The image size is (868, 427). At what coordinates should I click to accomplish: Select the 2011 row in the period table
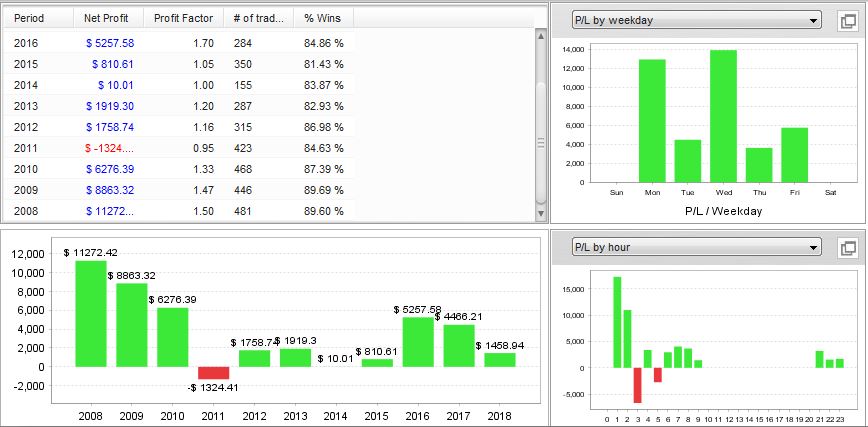click(x=179, y=148)
